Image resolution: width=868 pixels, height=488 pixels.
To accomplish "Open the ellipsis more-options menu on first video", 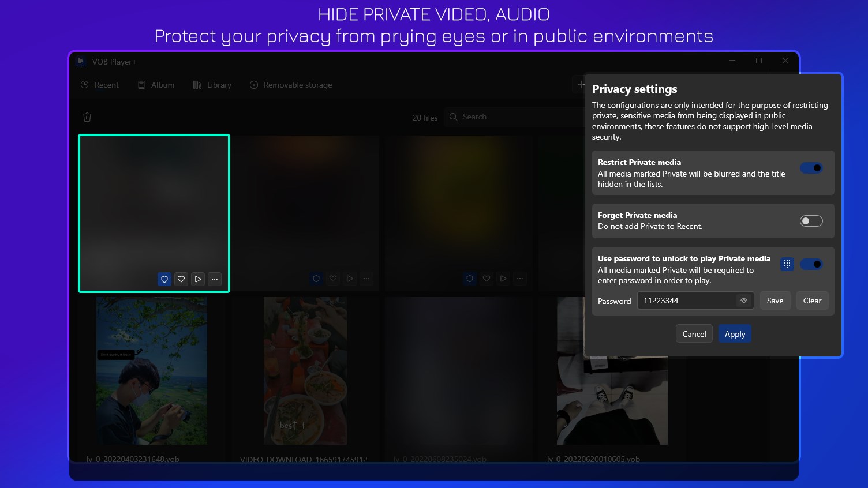I will click(214, 279).
